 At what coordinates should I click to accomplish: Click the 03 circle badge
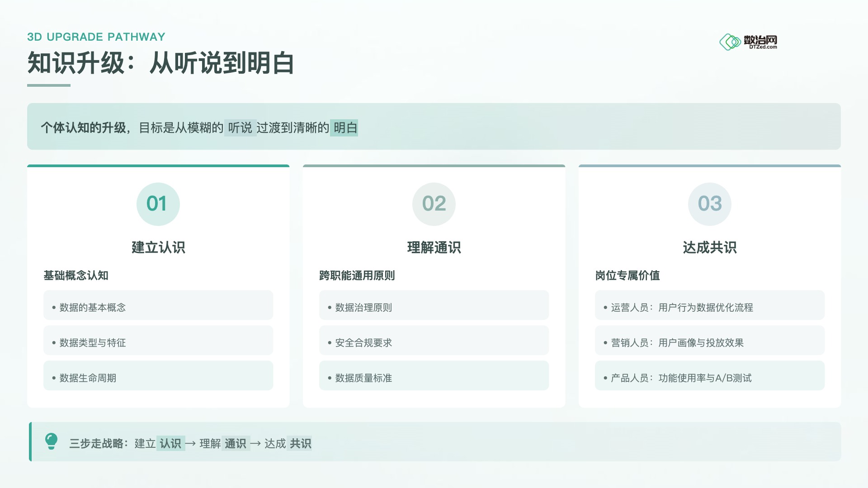tap(709, 204)
